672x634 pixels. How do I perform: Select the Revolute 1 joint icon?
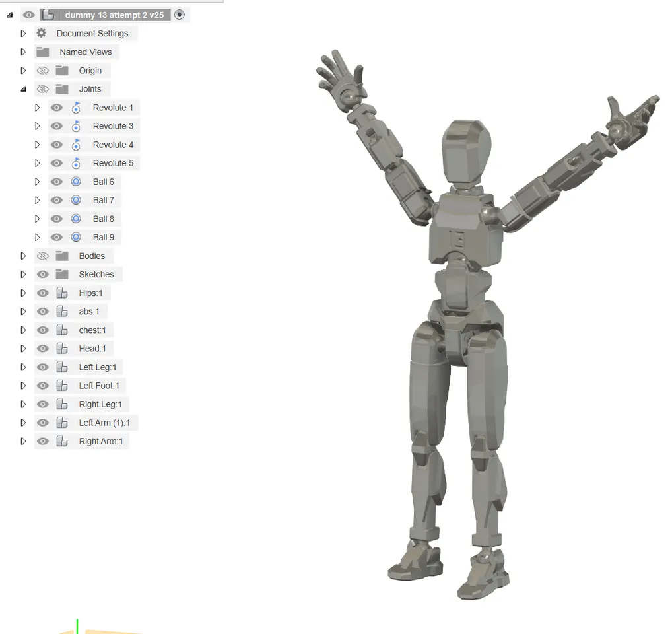tap(76, 107)
